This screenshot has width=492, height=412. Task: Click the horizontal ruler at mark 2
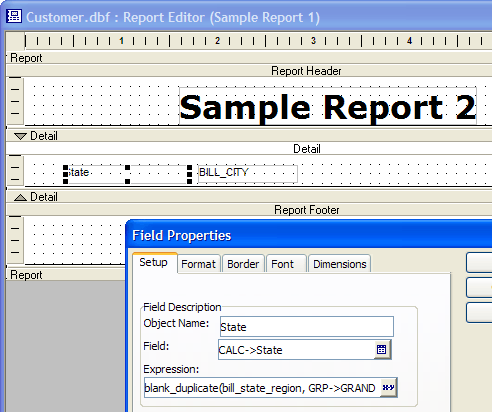tap(217, 41)
